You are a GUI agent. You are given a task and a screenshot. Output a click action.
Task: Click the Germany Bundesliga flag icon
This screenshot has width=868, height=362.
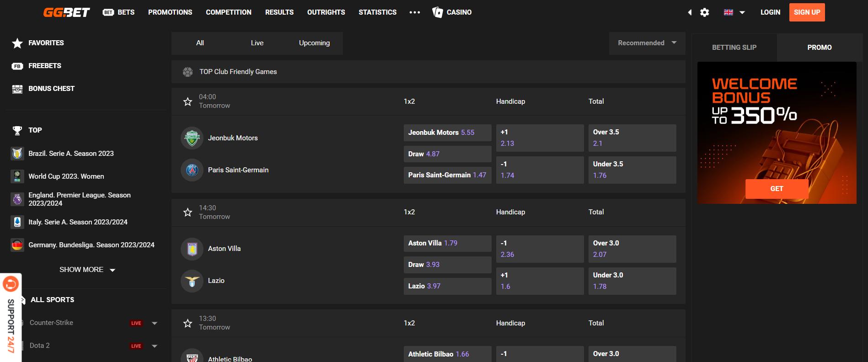click(17, 245)
